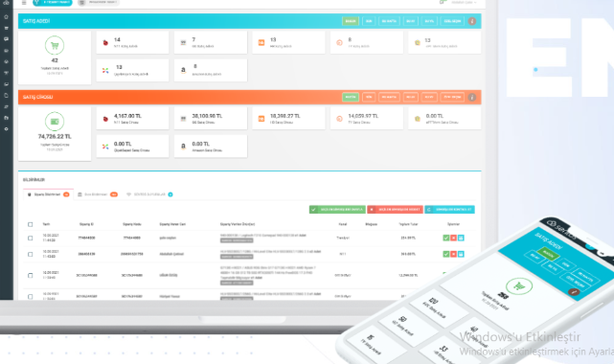Select green Bugün filter in Satış Cirosu header
This screenshot has height=364, width=614.
tap(351, 97)
